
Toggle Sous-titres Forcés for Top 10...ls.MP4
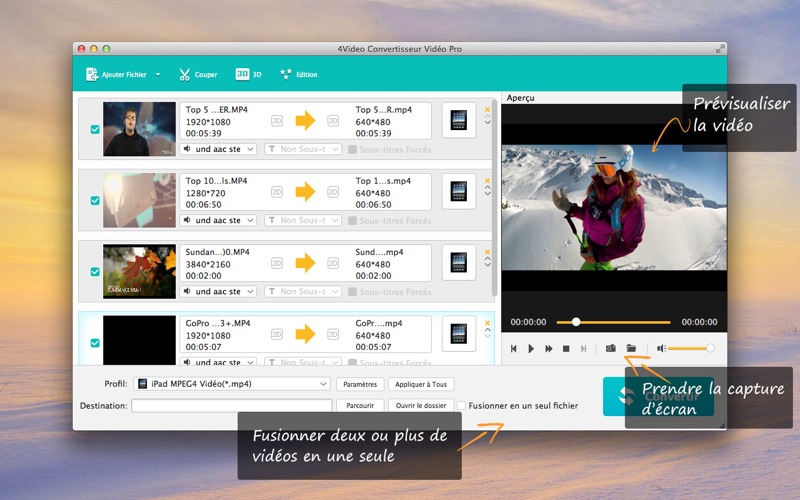tap(352, 220)
